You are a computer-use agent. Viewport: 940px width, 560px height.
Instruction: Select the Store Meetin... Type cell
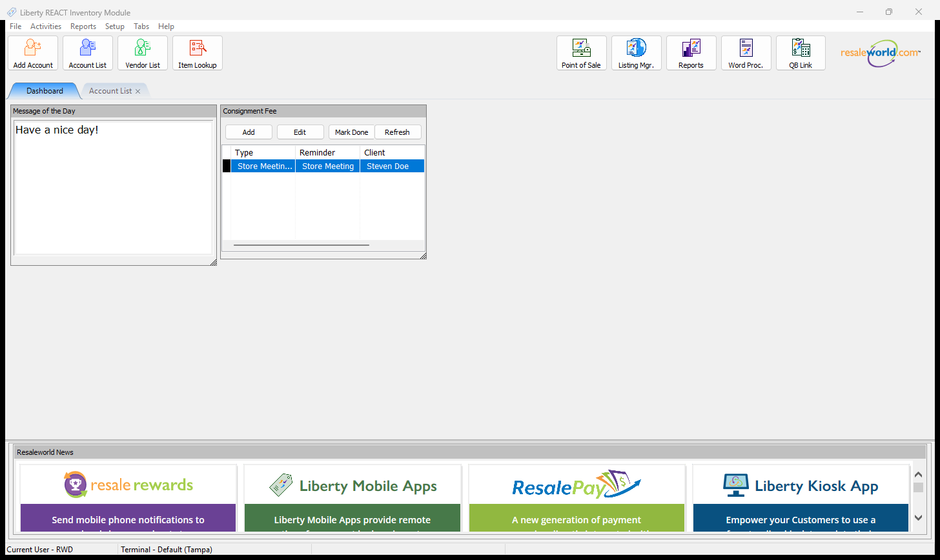click(x=263, y=166)
